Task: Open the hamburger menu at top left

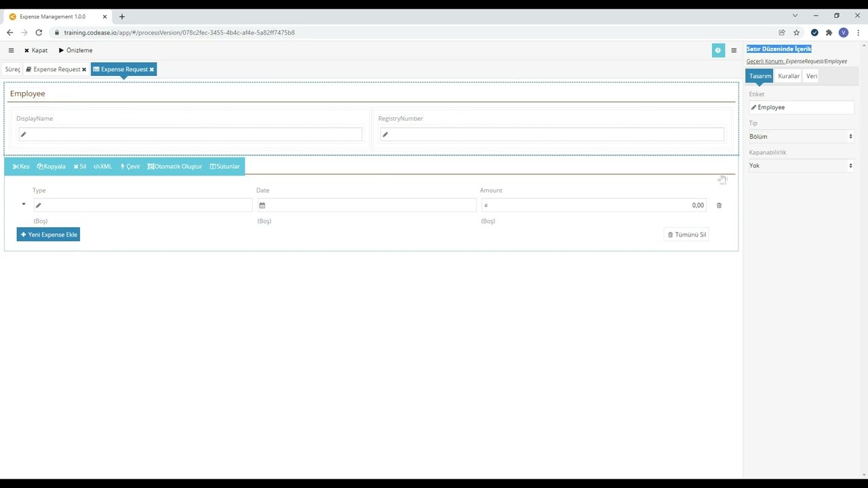Action: tap(11, 50)
